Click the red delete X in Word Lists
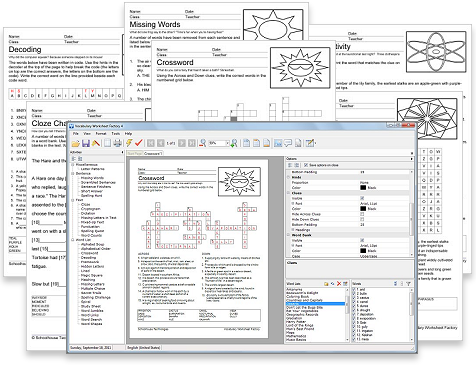 click(x=339, y=284)
